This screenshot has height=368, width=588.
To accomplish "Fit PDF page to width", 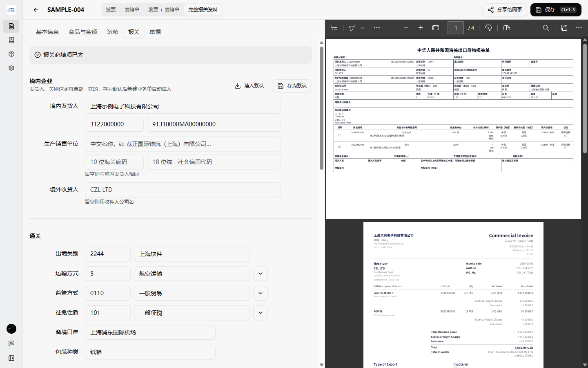I will 436,28.
